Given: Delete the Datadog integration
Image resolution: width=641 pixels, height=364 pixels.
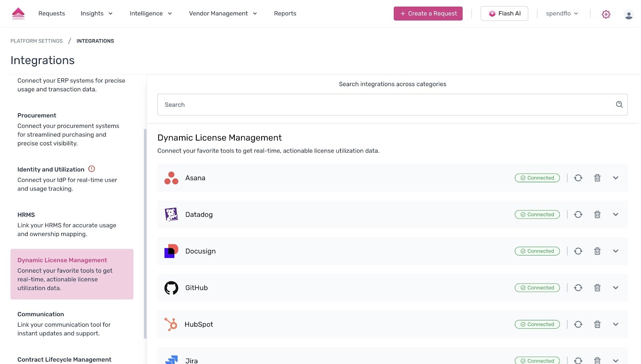Looking at the screenshot, I should point(597,215).
